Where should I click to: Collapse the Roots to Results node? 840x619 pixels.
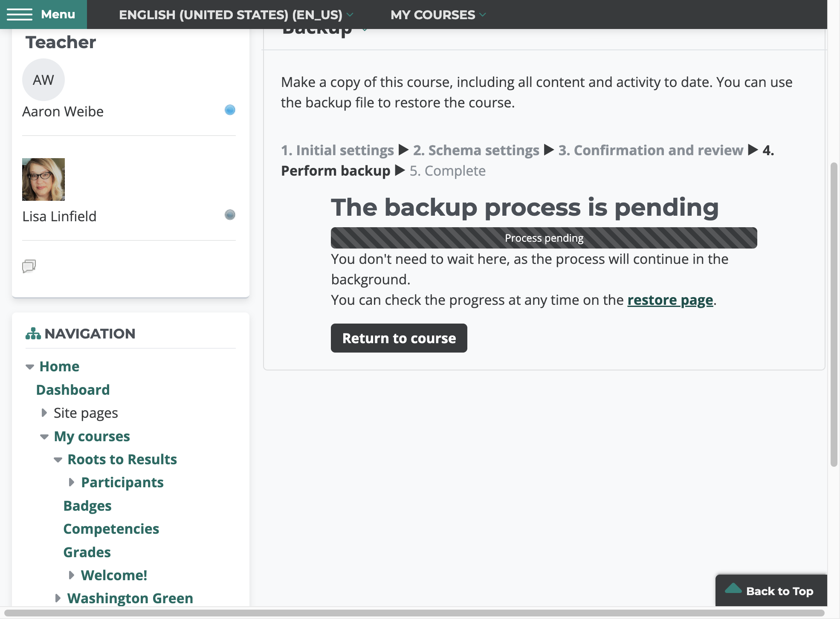(58, 460)
